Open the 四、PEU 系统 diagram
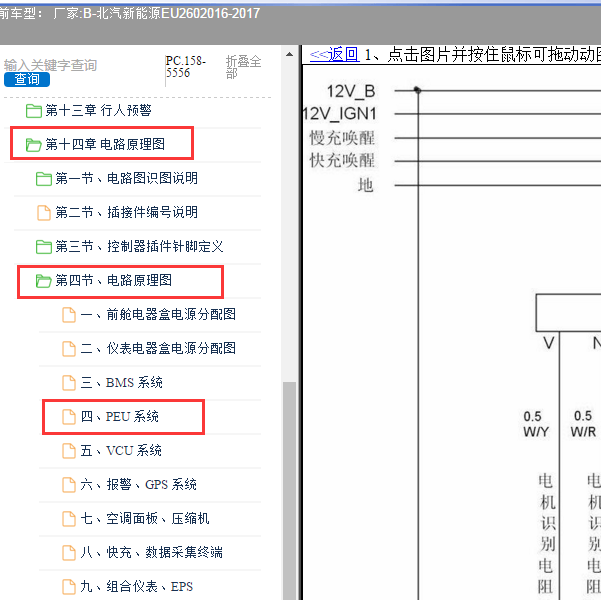The width and height of the screenshot is (601, 600). pyautogui.click(x=120, y=416)
